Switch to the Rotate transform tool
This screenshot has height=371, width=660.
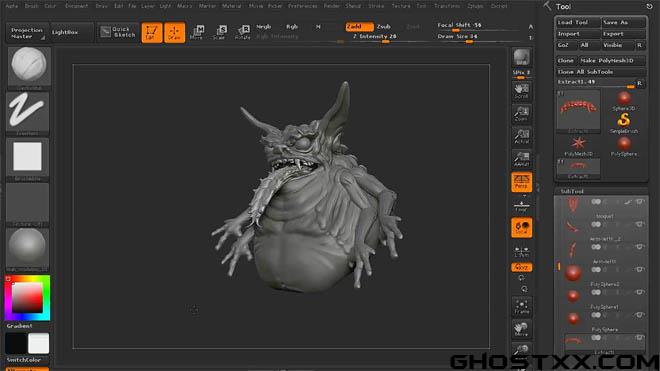[243, 32]
